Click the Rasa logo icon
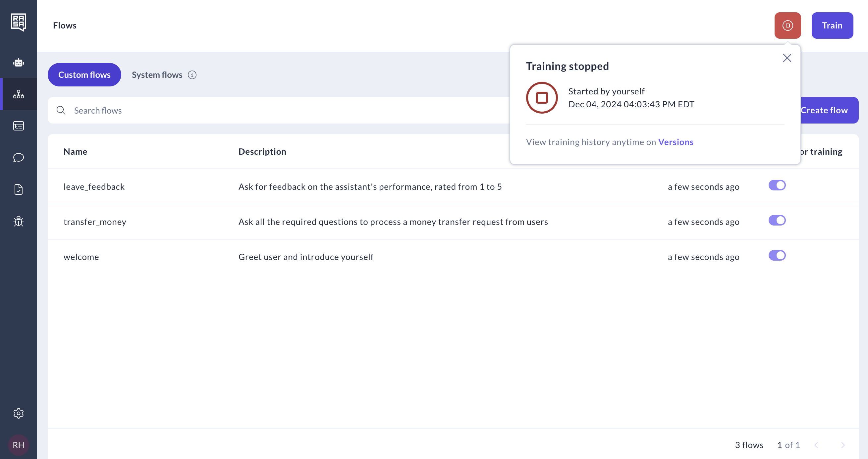This screenshot has width=868, height=459. coord(18,22)
